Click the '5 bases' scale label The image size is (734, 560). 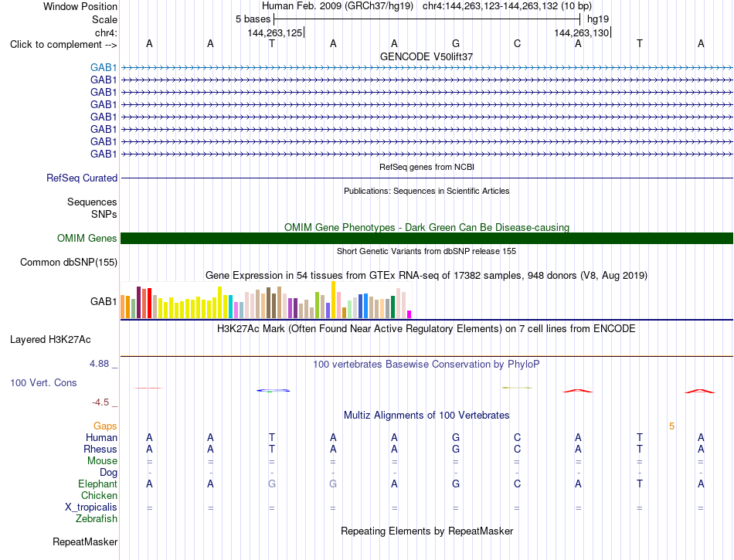pyautogui.click(x=253, y=19)
